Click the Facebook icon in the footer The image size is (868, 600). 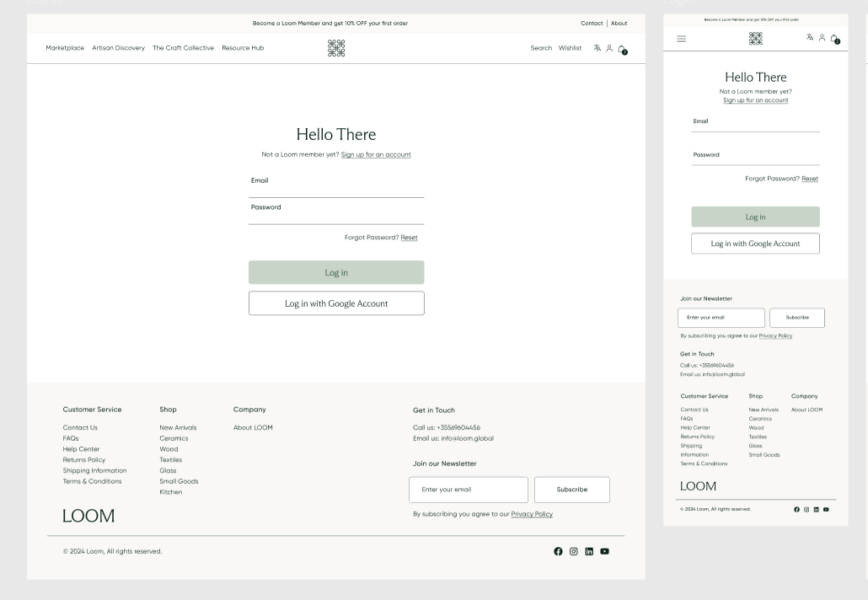[x=558, y=551]
